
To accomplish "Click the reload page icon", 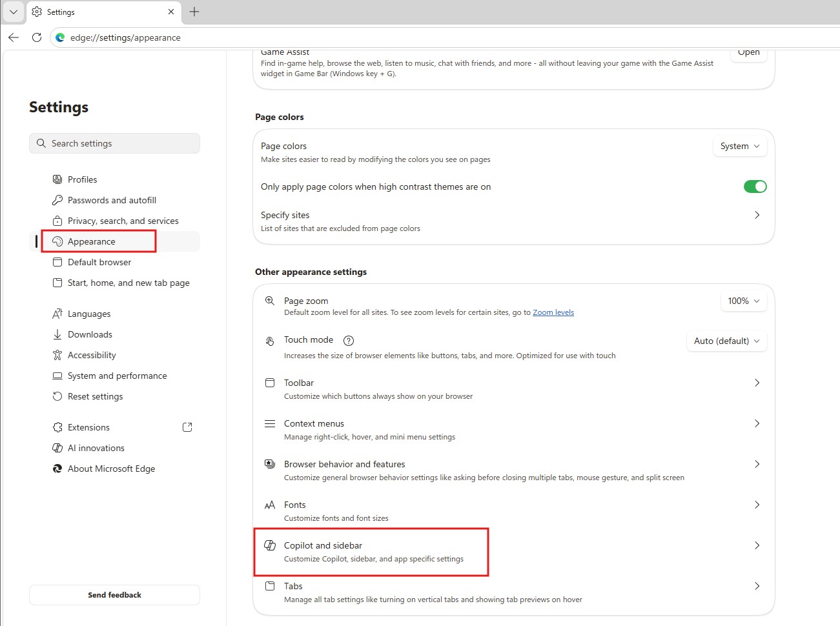I will pos(37,37).
